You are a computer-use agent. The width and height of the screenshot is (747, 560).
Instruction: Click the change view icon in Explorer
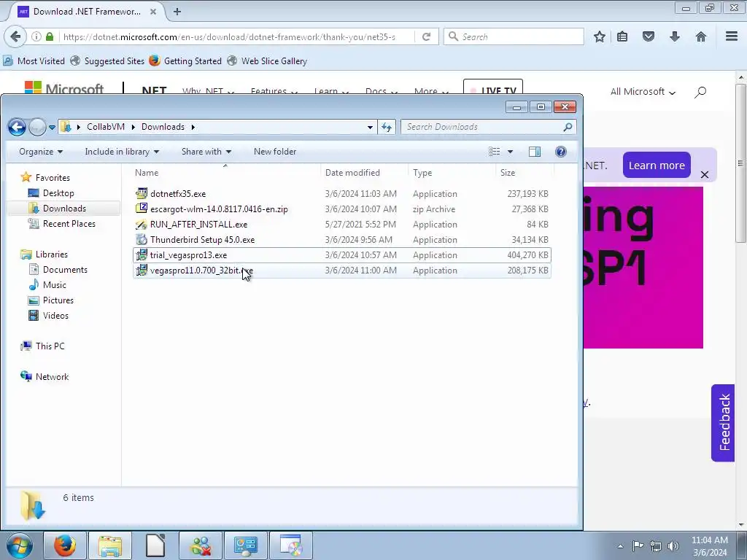[x=494, y=152]
